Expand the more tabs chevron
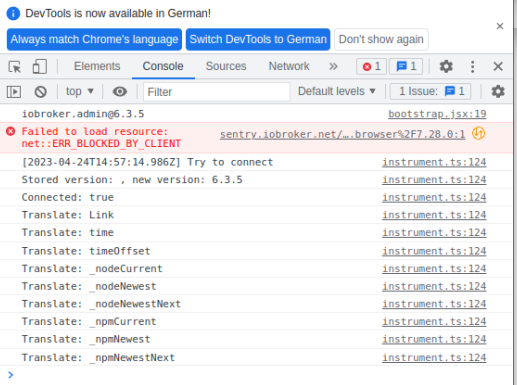 pos(333,66)
